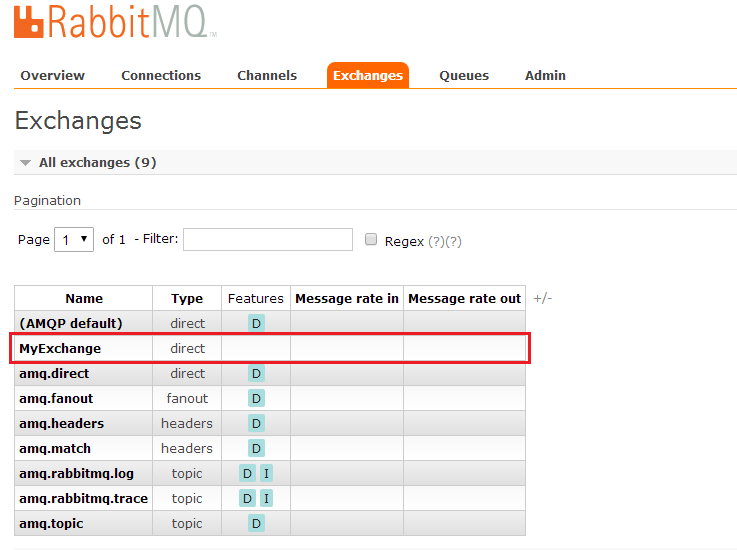Click 'headers' type in amq.headers row
Screen dimensions: 737x550
[x=187, y=423]
